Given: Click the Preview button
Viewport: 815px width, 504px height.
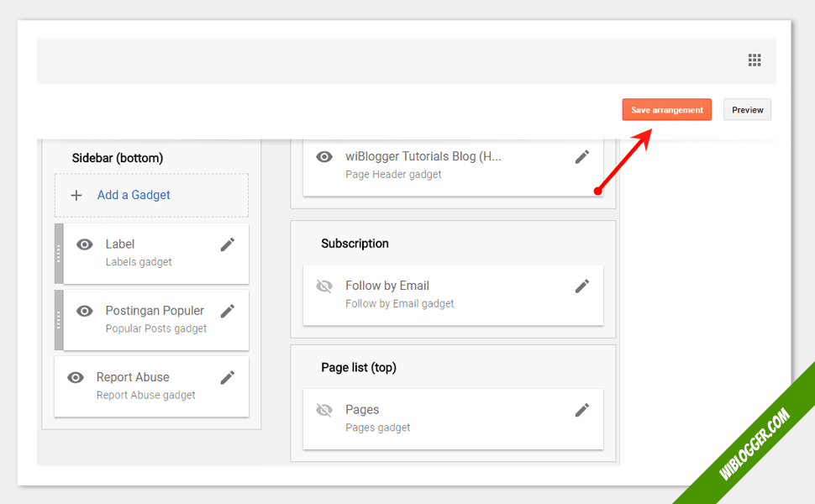Looking at the screenshot, I should point(747,110).
